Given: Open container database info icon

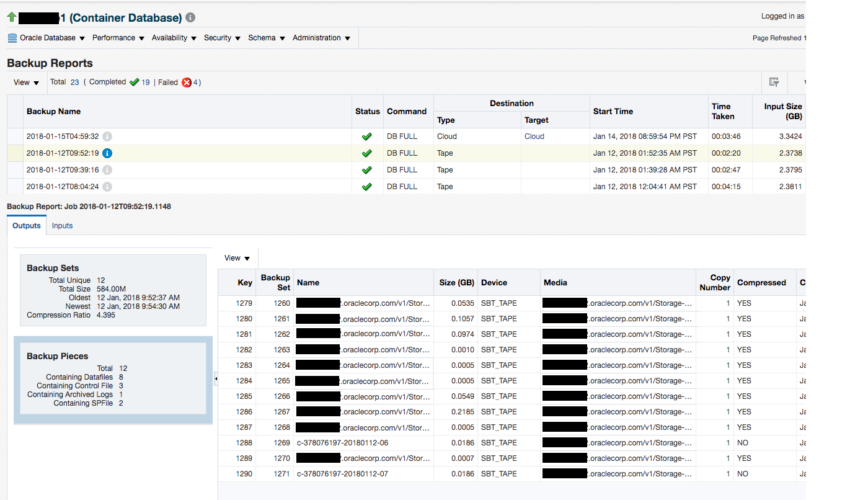Looking at the screenshot, I should pyautogui.click(x=190, y=18).
